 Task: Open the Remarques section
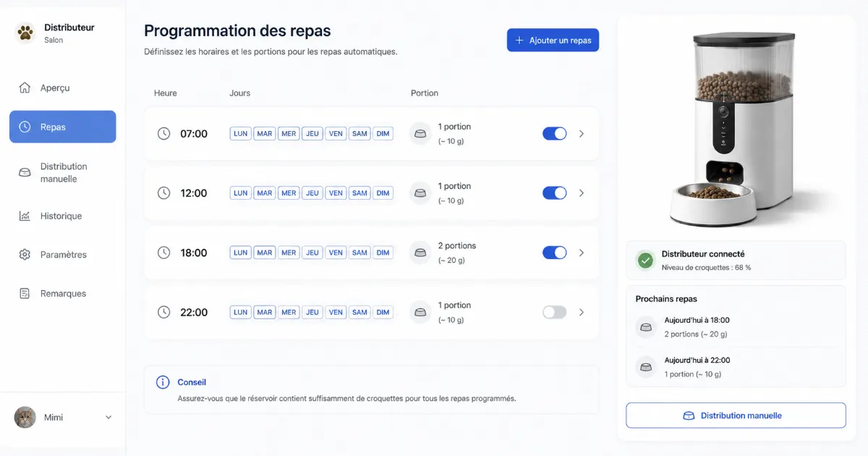[62, 293]
